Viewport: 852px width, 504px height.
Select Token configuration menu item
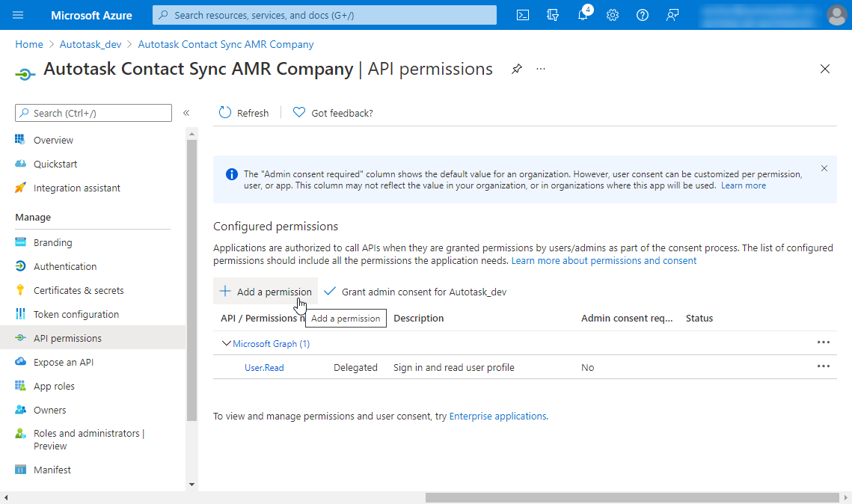(x=76, y=314)
